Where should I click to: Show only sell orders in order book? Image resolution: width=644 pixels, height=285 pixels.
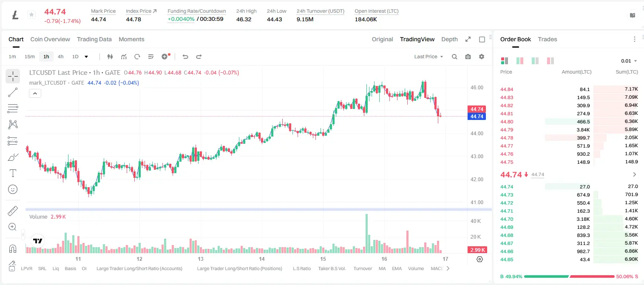(550, 61)
